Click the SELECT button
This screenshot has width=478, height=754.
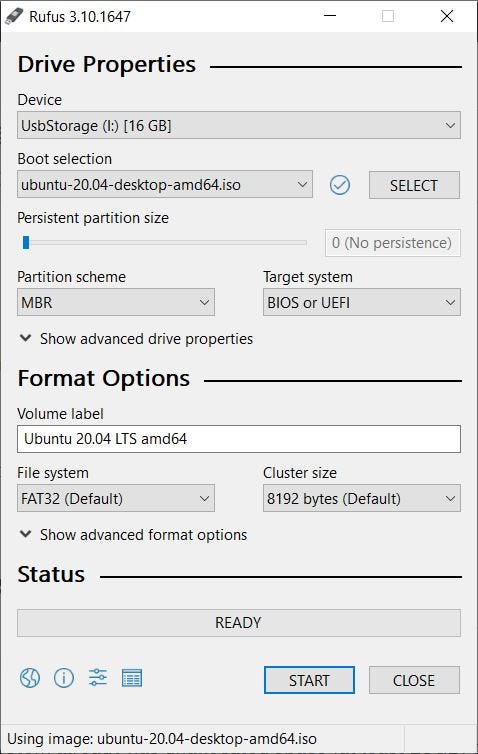click(414, 185)
